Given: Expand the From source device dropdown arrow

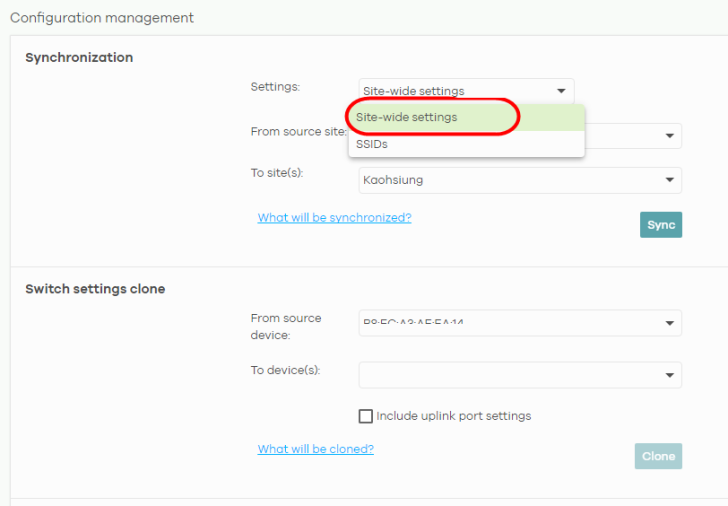Looking at the screenshot, I should (x=669, y=323).
